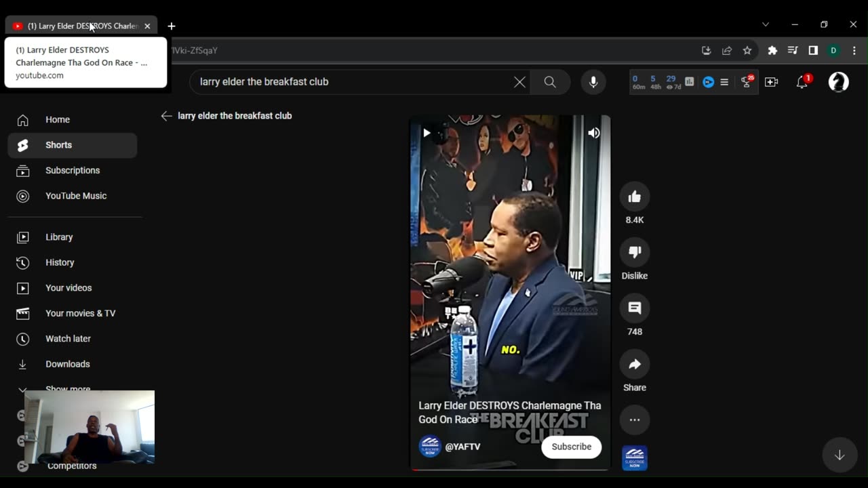Open the Create video camera icon
Image resolution: width=868 pixels, height=488 pixels.
coord(772,82)
